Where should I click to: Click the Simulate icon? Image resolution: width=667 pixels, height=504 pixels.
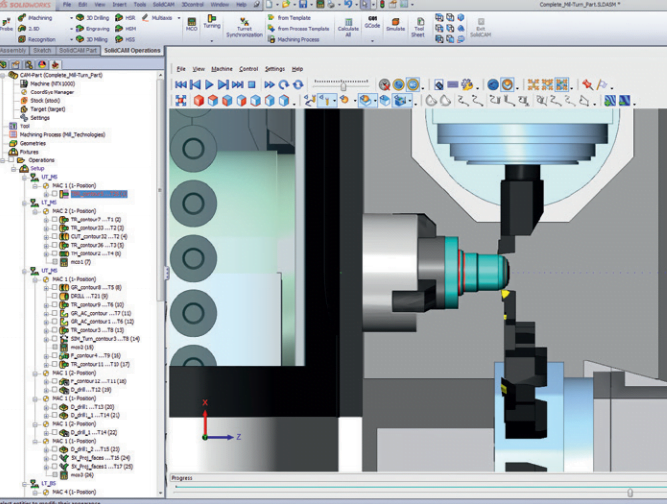click(395, 22)
